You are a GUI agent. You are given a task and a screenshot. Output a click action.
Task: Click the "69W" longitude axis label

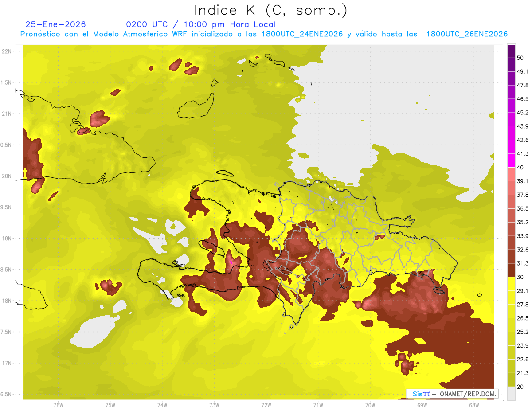coord(422,405)
